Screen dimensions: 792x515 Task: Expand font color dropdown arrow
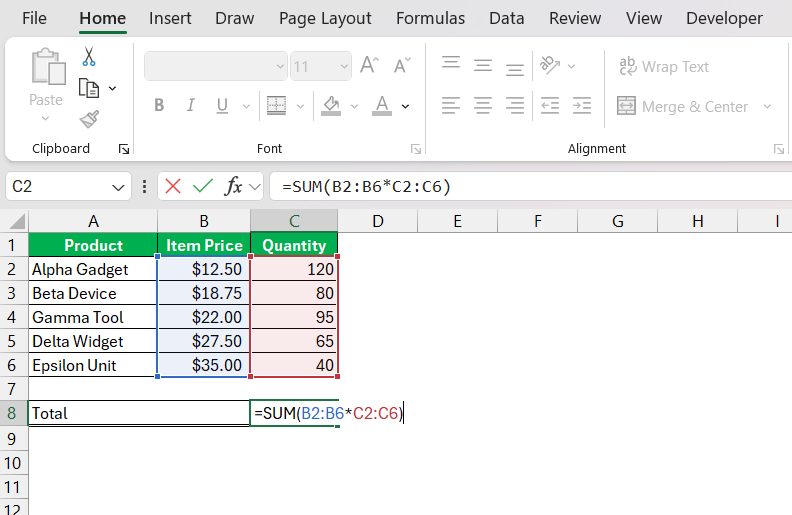pos(405,107)
